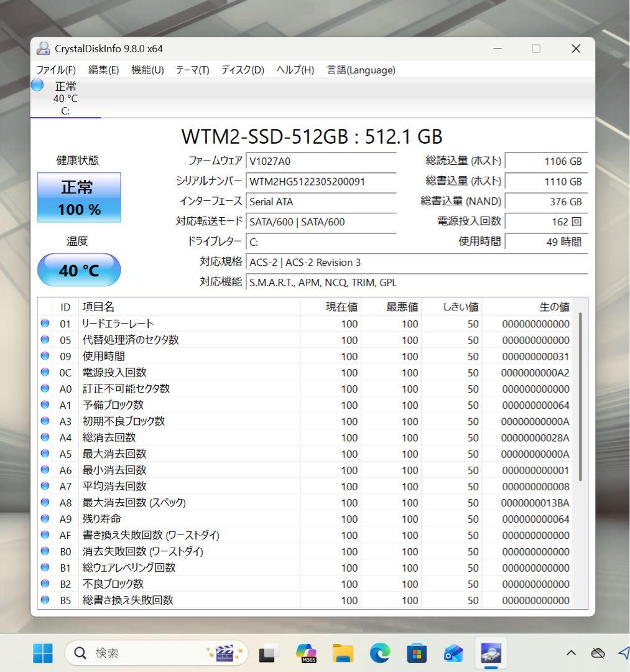Select the C: drive tab
The height and width of the screenshot is (672, 630).
[x=65, y=98]
